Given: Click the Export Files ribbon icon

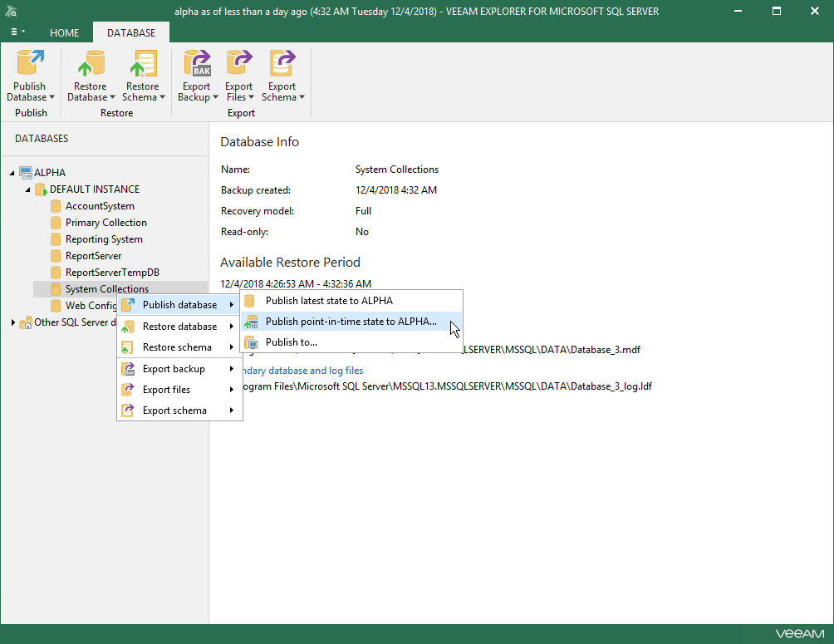Looking at the screenshot, I should [x=238, y=63].
